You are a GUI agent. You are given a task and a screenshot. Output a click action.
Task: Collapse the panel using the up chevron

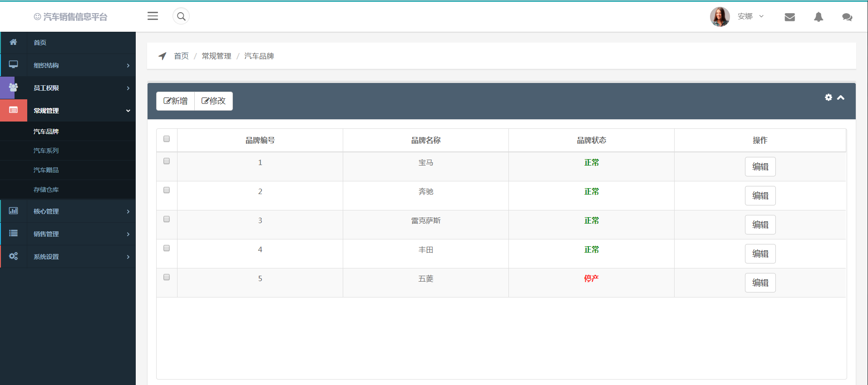click(841, 97)
